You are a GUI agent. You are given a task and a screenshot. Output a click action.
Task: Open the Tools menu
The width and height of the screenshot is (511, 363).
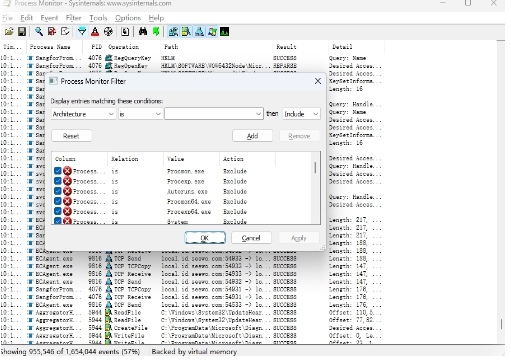tap(98, 18)
